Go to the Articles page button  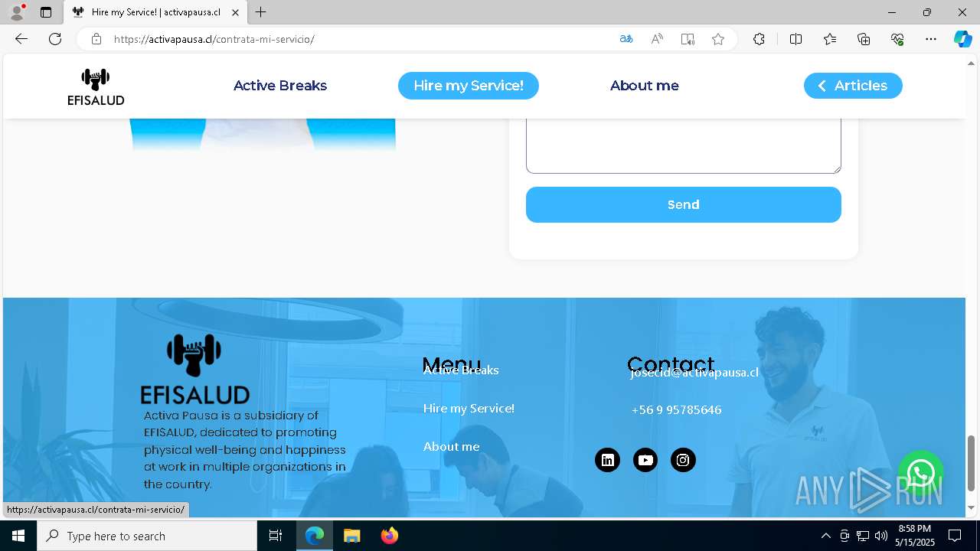(853, 86)
